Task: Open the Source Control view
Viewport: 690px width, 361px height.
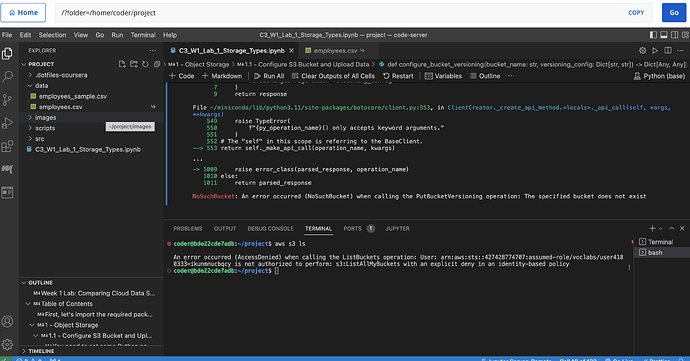Action: coord(7,100)
